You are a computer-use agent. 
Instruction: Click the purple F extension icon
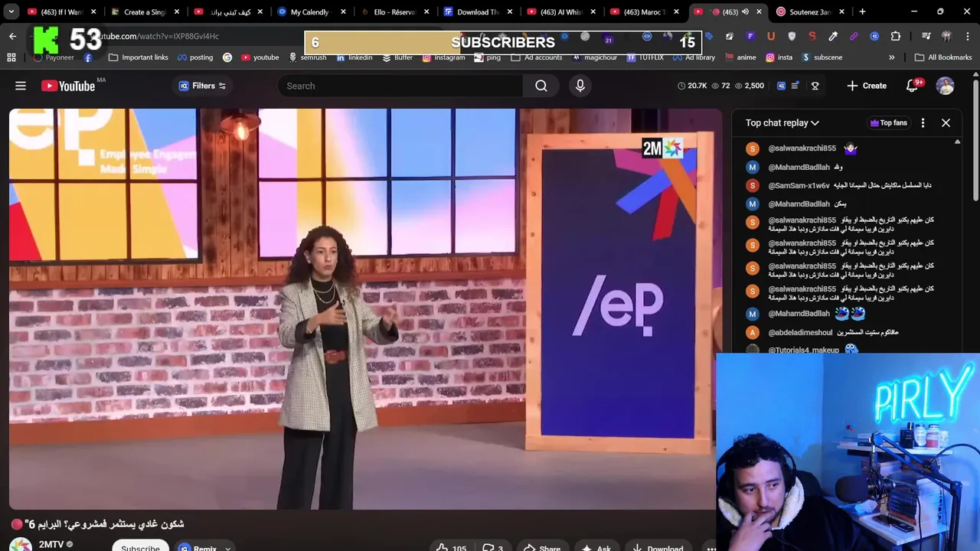[x=750, y=36]
